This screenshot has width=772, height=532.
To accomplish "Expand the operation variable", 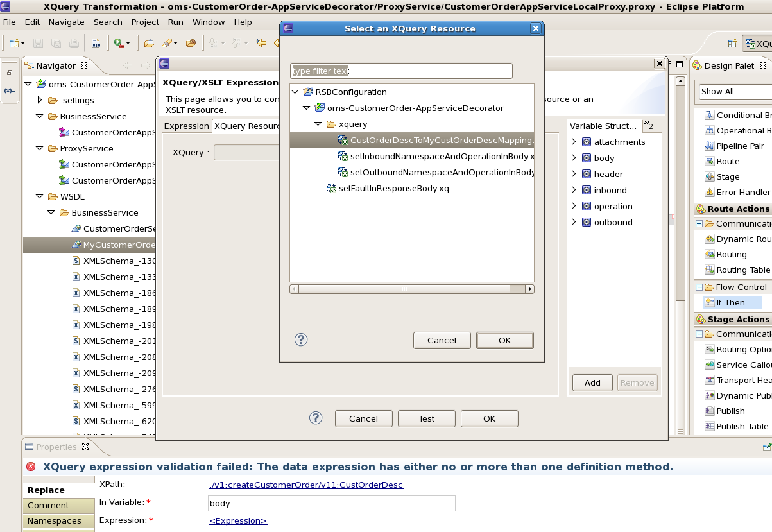I will pos(574,206).
